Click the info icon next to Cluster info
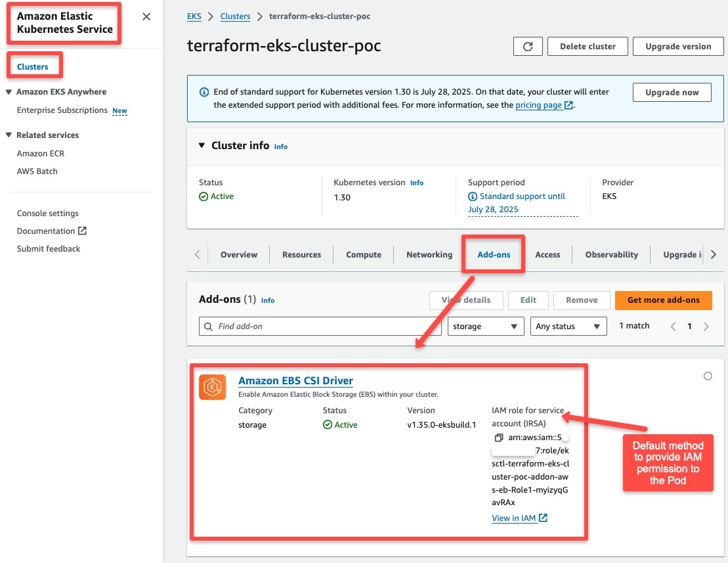728x563 pixels. click(280, 146)
